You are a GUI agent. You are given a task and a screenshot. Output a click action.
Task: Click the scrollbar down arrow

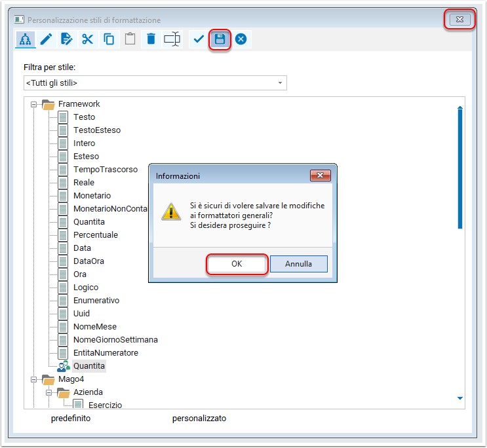(x=460, y=398)
